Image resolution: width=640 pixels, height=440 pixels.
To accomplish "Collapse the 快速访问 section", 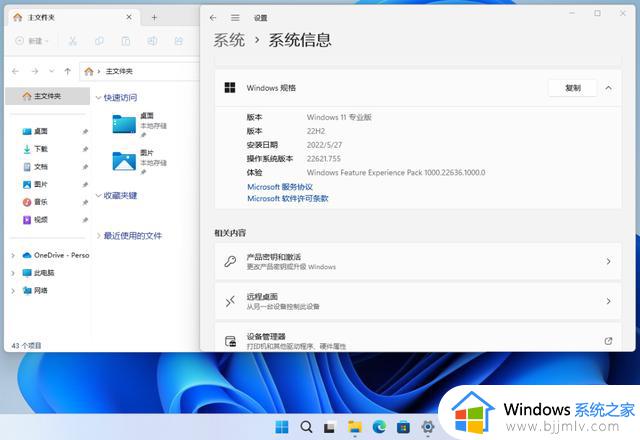I will coord(98,98).
